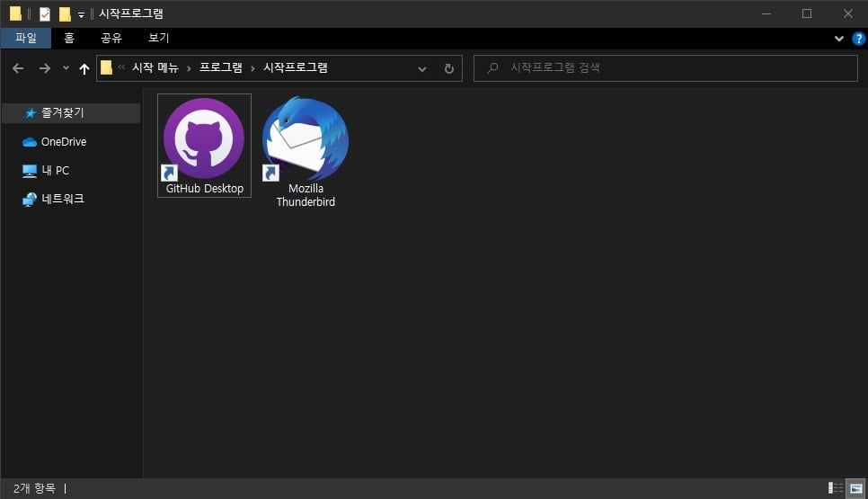Select the Mozilla Thunderbird shortcut
This screenshot has height=499, width=868.
click(x=306, y=152)
